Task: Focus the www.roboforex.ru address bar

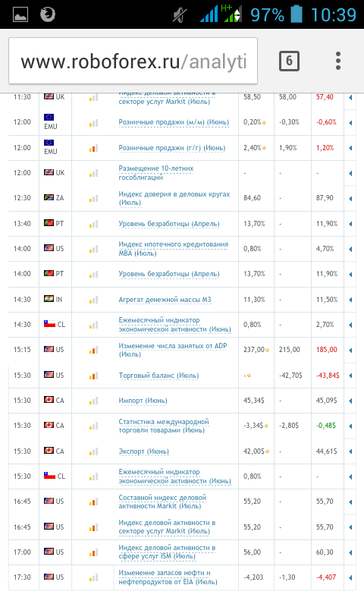Action: 133,61
